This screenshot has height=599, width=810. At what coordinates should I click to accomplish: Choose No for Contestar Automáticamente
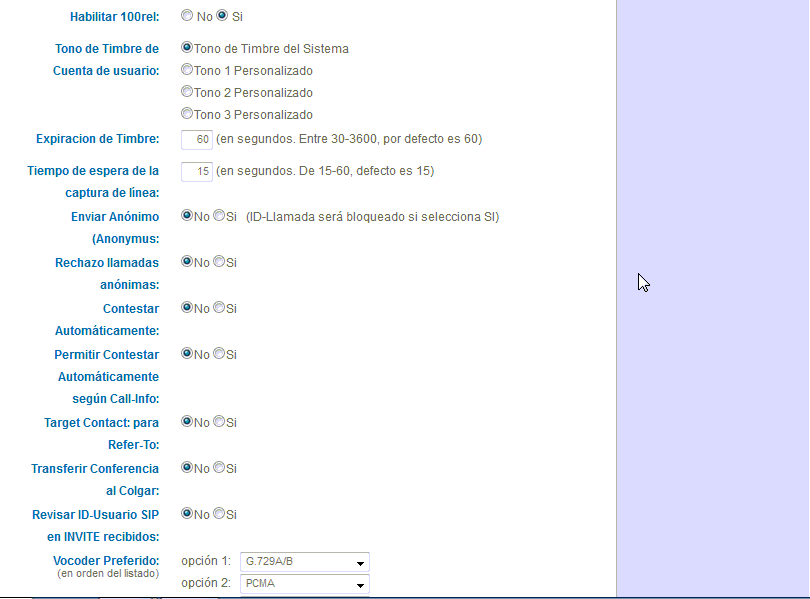click(x=187, y=308)
